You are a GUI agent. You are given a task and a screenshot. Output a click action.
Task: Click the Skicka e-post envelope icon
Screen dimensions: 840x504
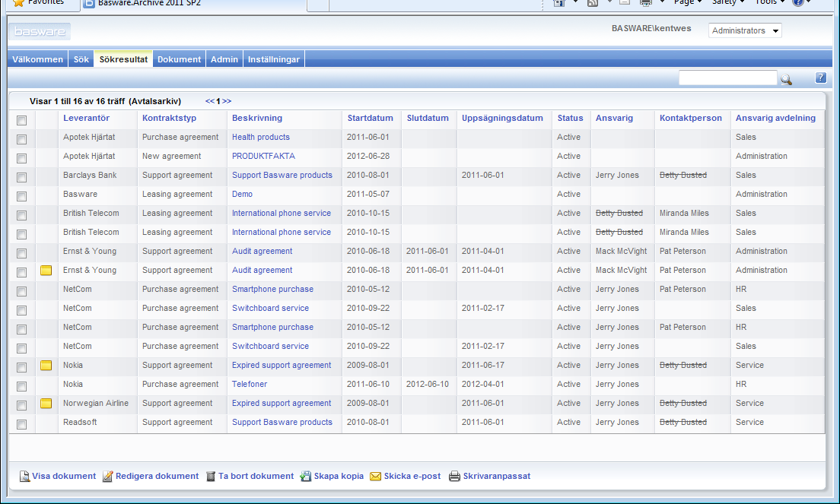coord(376,476)
